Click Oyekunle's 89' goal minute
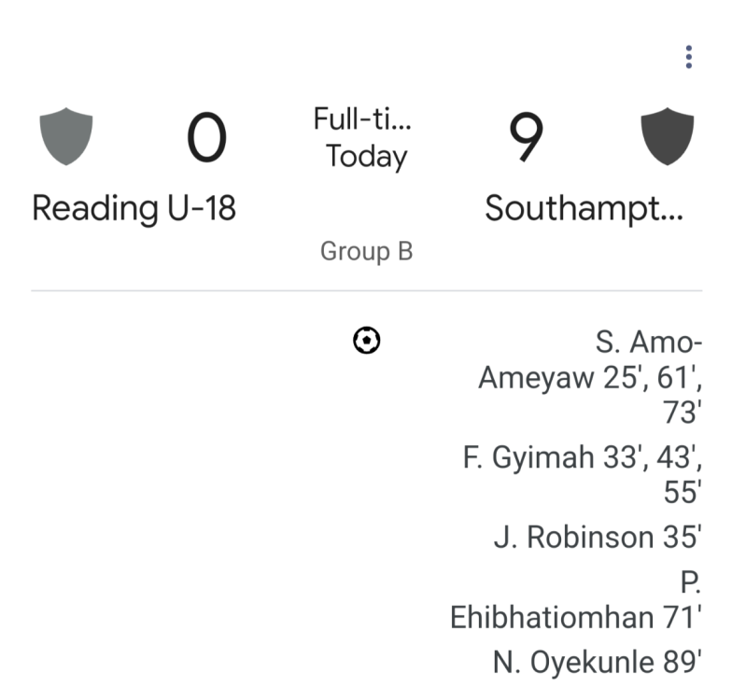The image size is (732, 700). coord(682,662)
